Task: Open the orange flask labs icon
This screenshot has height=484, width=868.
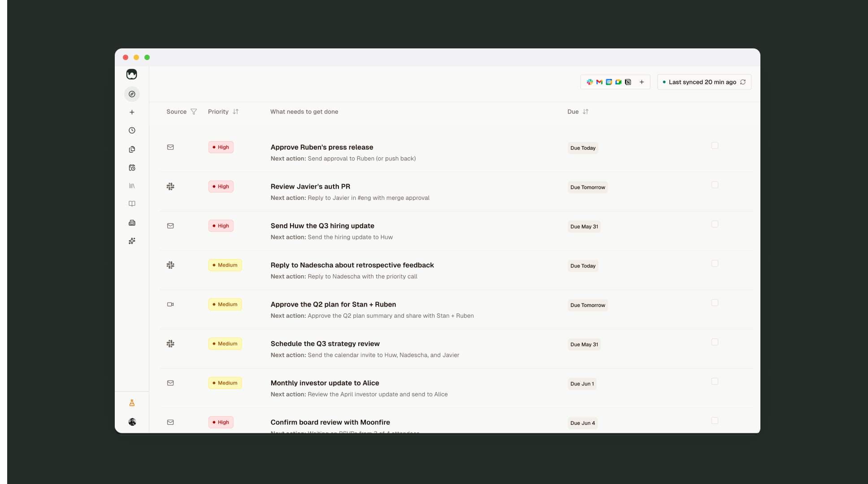Action: [x=132, y=403]
